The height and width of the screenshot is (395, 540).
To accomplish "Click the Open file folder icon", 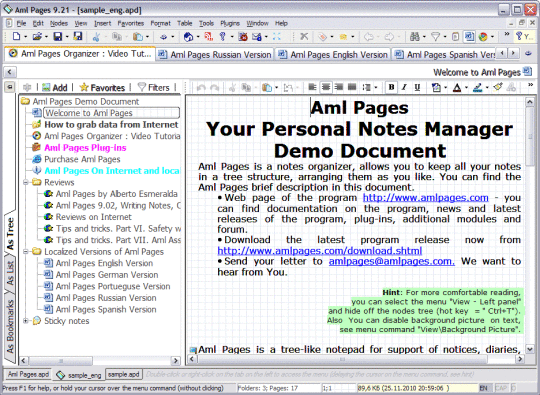I will pos(37,36).
